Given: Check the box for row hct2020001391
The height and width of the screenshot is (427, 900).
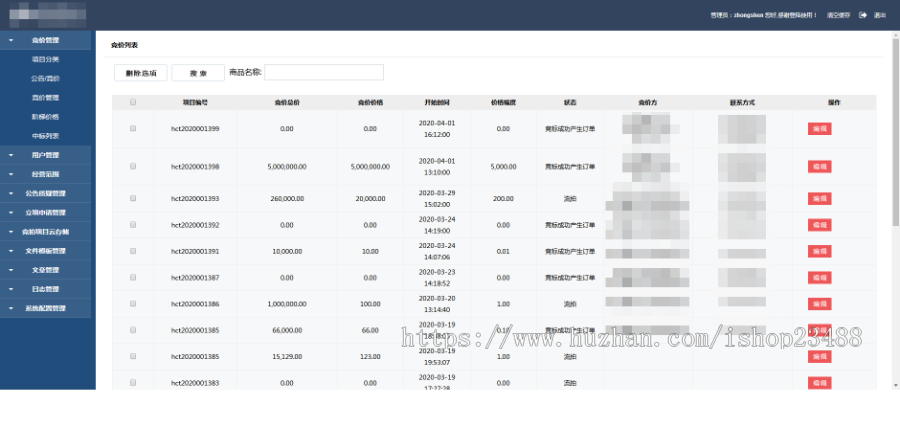Looking at the screenshot, I should coord(133,251).
